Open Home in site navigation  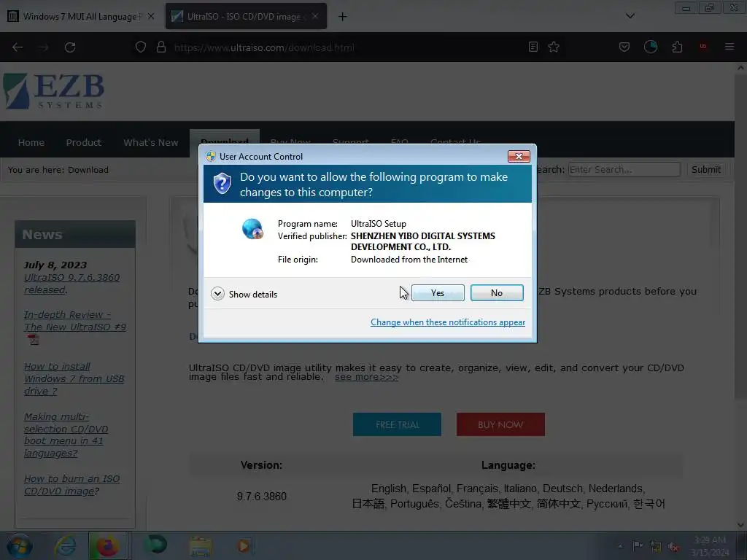tap(31, 142)
